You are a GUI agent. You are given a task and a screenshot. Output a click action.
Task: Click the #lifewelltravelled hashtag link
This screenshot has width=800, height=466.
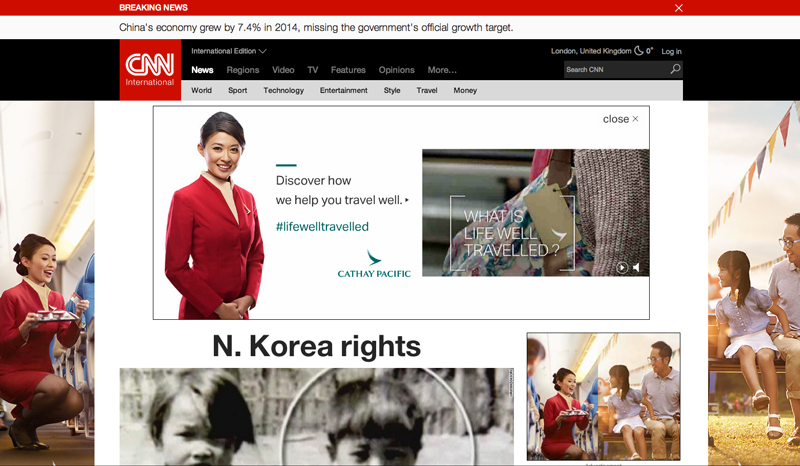click(322, 227)
